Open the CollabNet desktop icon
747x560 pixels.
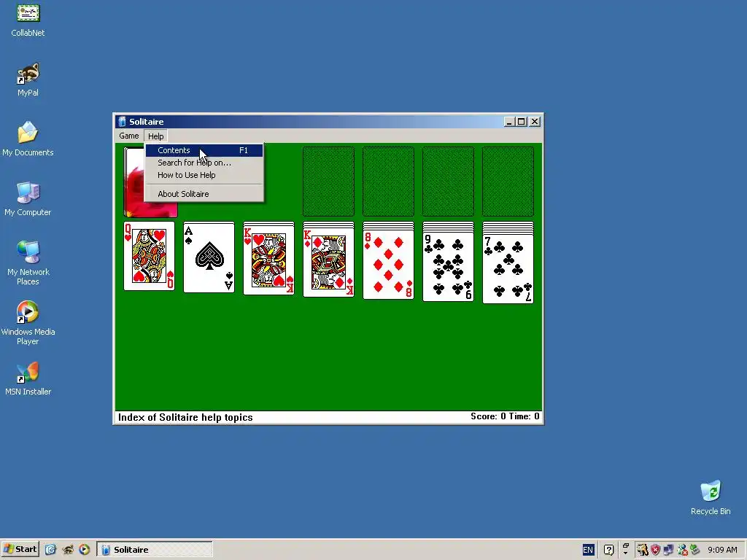tap(28, 20)
